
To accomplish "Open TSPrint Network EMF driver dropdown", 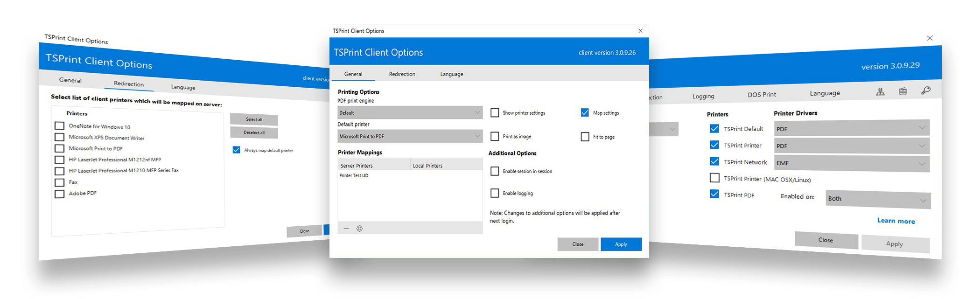I will [x=852, y=163].
